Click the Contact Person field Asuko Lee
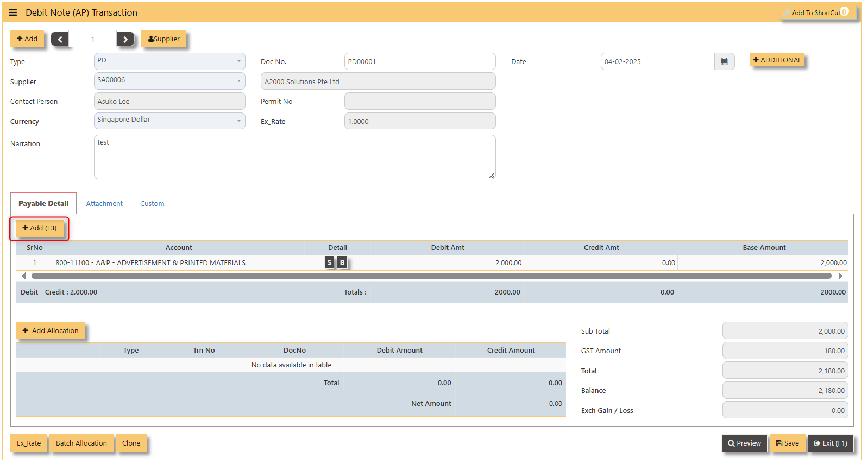The height and width of the screenshot is (463, 868). pos(169,101)
